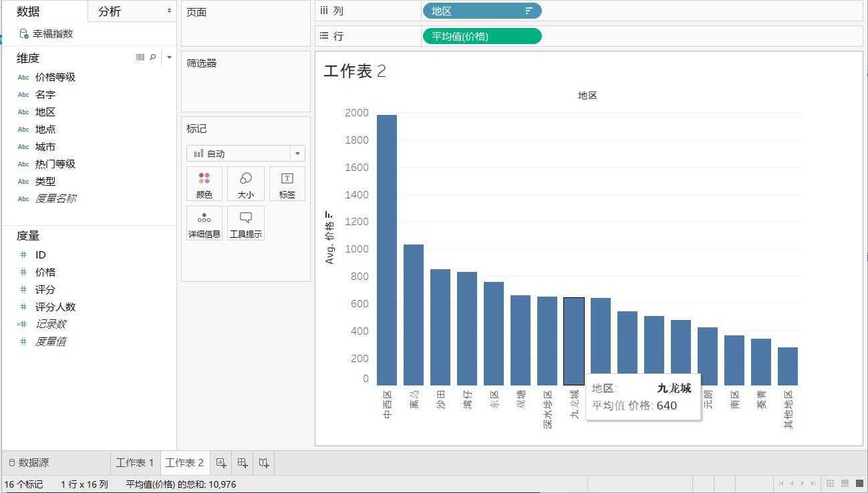Image resolution: width=868 pixels, height=493 pixels.
Task: Show the sheet sorter grid icon
Action: (831, 483)
